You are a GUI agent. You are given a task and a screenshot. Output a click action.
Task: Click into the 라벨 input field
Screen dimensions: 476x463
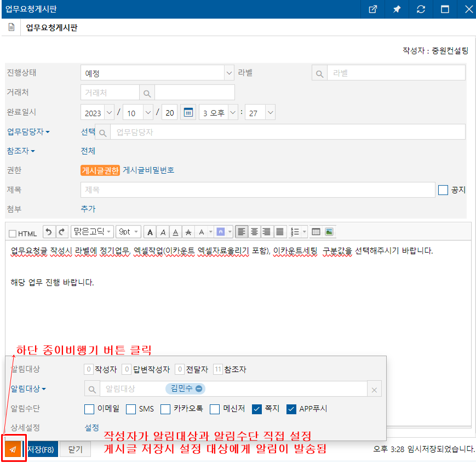396,73
